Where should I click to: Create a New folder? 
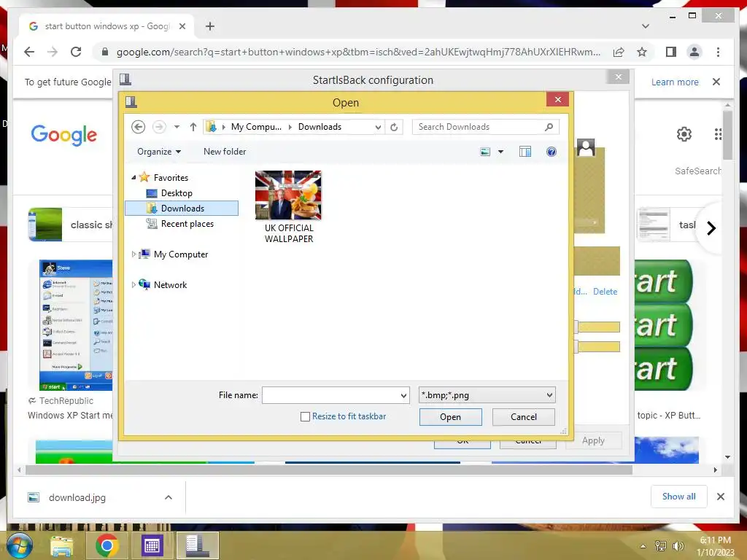tap(225, 152)
